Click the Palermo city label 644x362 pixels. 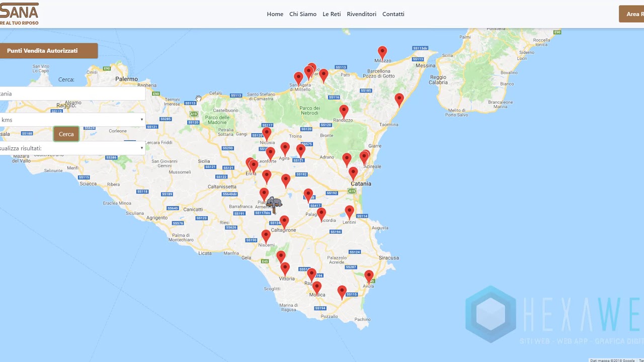click(126, 79)
